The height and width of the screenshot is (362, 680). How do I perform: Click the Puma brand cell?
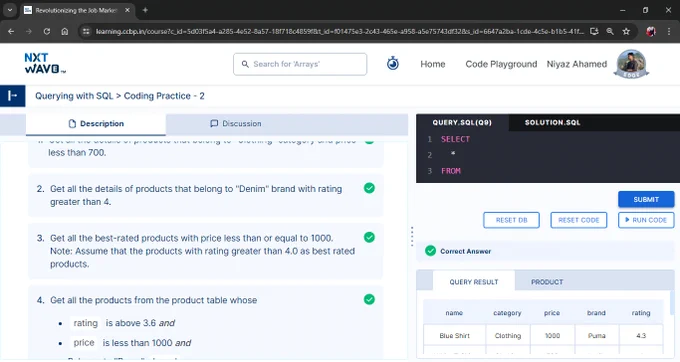click(x=596, y=336)
